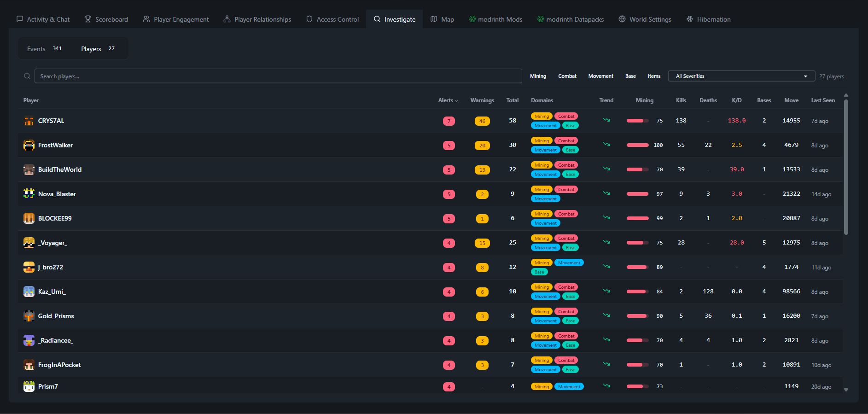This screenshot has width=868, height=414.
Task: Sort by the Alerts column header
Action: pos(448,100)
